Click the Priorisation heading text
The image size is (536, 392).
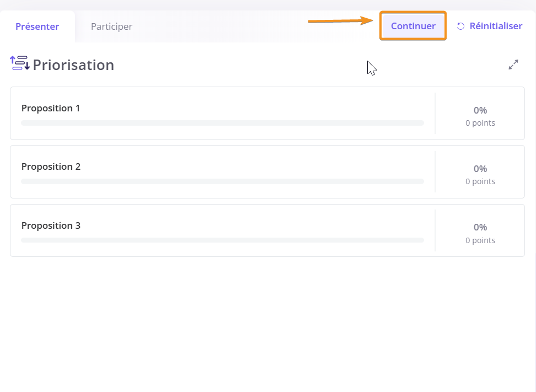coord(73,65)
